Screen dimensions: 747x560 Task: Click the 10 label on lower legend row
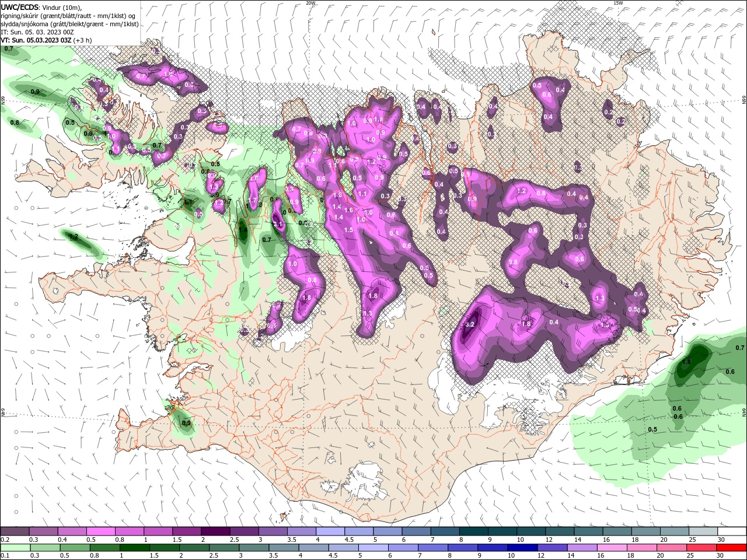511,556
